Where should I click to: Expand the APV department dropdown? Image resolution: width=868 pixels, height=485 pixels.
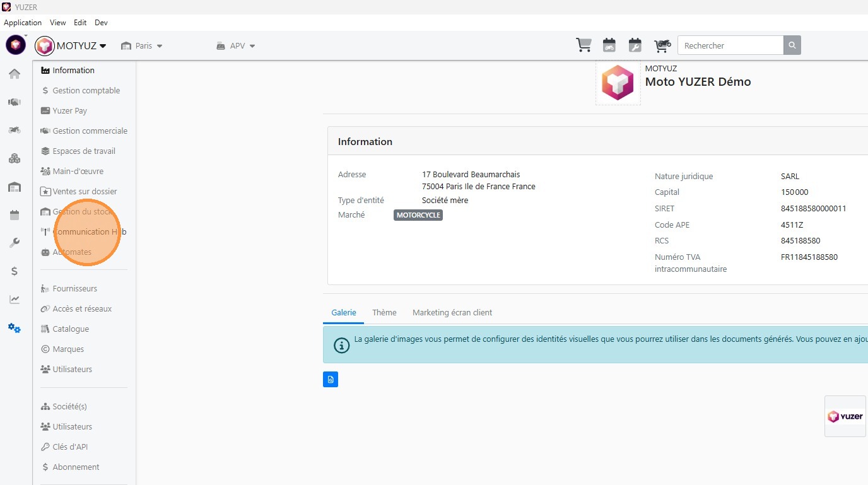tap(235, 45)
